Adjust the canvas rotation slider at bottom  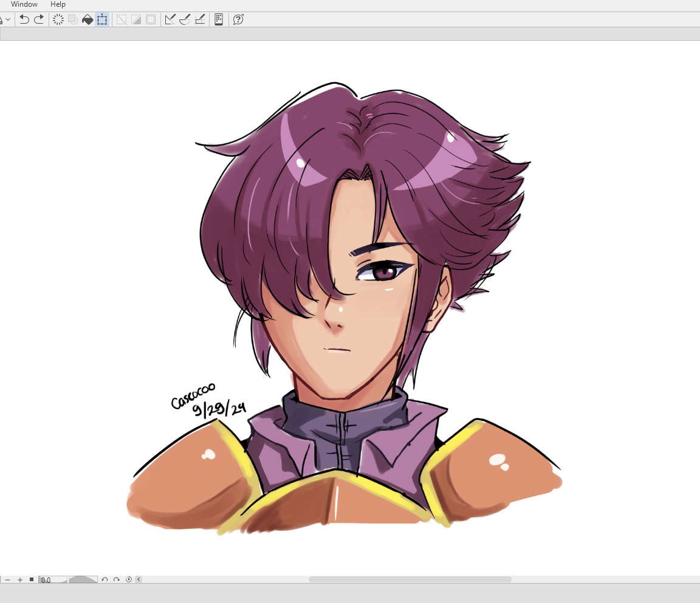[x=82, y=579]
